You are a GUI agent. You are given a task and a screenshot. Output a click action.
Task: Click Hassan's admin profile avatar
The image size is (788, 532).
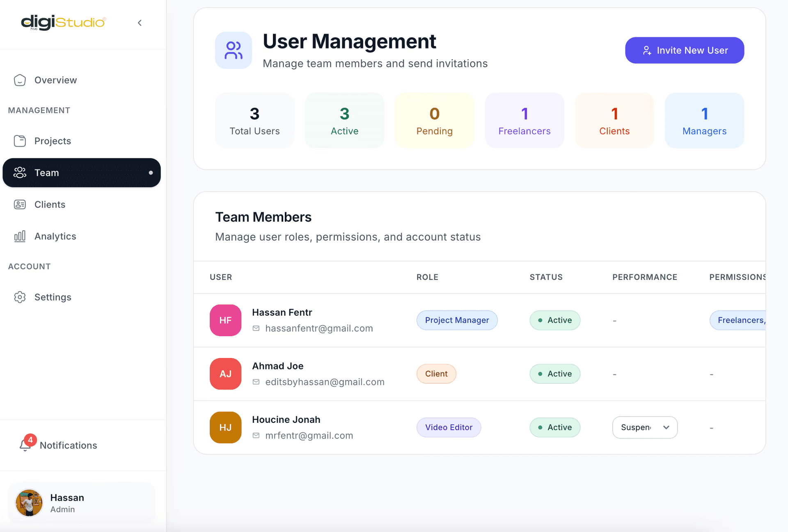pos(29,502)
